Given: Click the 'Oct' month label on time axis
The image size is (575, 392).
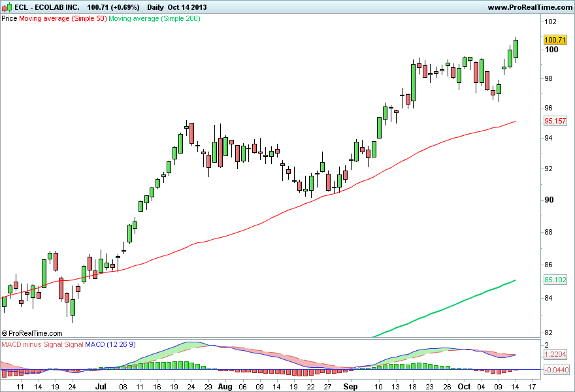Looking at the screenshot, I should point(465,387).
